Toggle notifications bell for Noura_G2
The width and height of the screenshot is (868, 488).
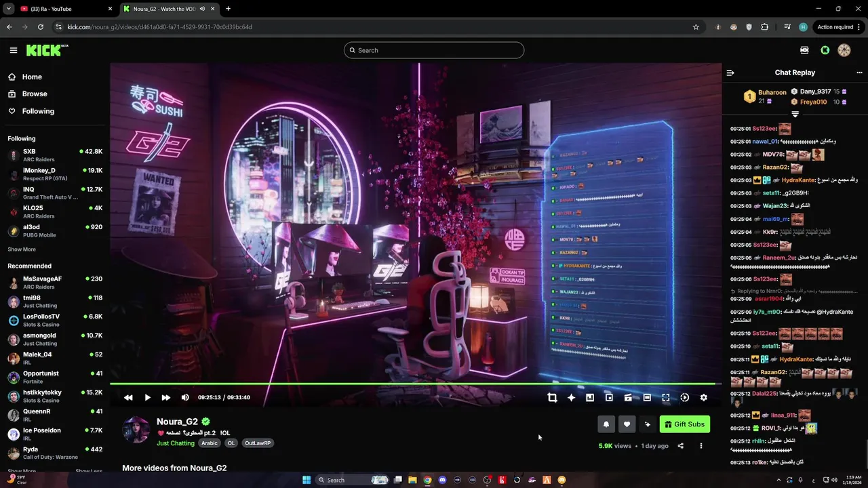point(606,424)
